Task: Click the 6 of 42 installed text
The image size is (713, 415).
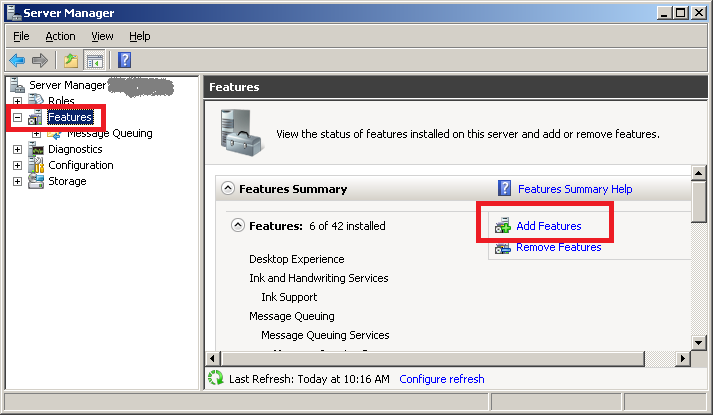Action: (347, 226)
